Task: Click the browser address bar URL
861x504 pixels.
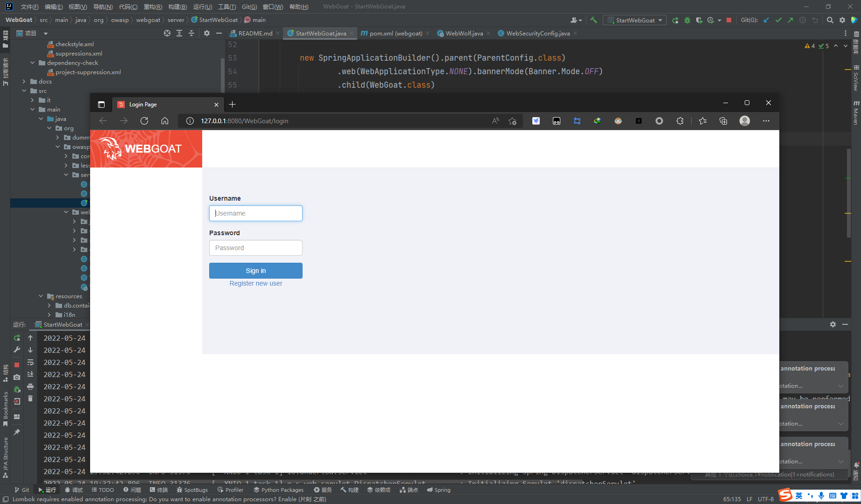Action: 244,121
